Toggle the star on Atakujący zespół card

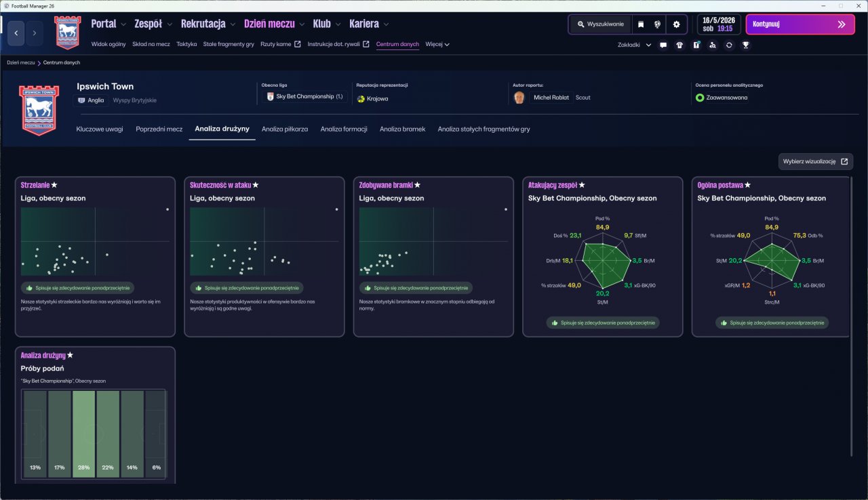pyautogui.click(x=582, y=185)
